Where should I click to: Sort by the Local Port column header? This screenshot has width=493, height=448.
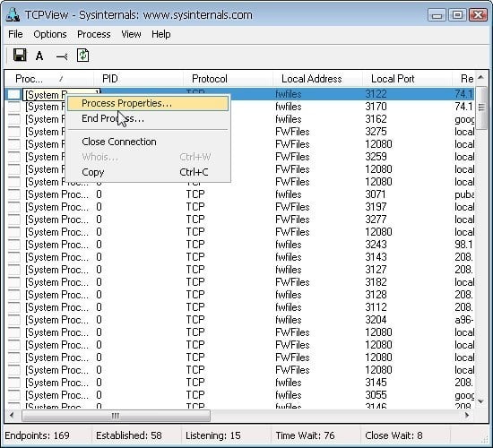[407, 79]
